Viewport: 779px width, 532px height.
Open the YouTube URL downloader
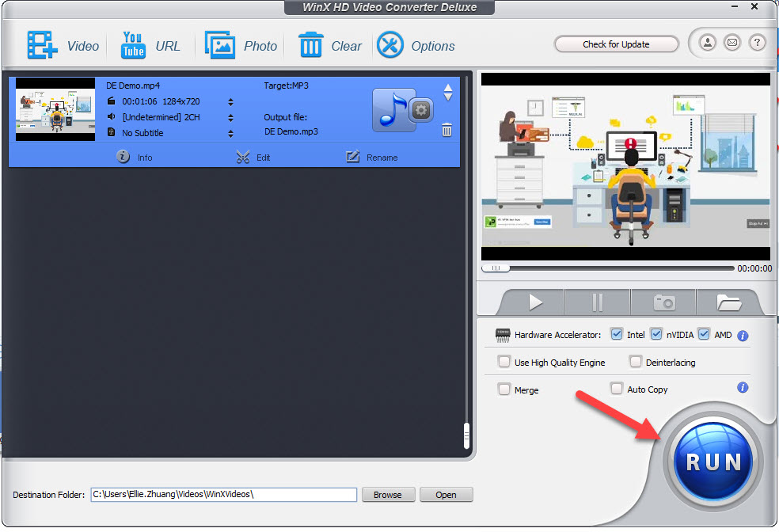pyautogui.click(x=133, y=45)
